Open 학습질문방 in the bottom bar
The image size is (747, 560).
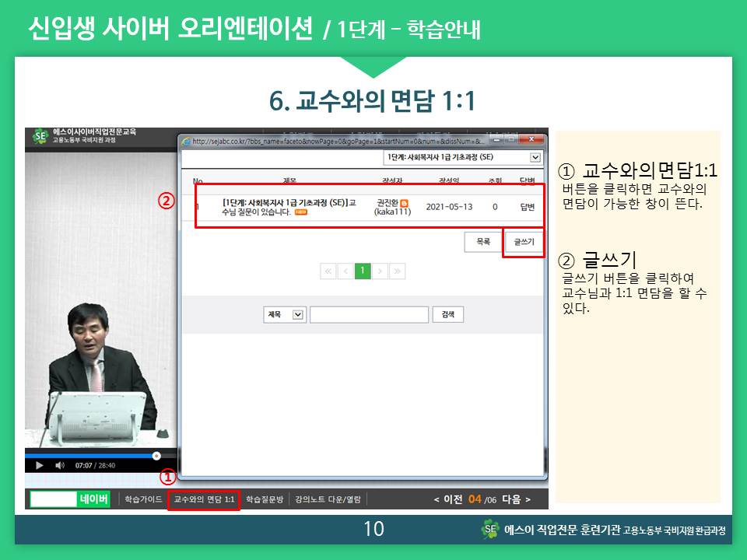265,499
